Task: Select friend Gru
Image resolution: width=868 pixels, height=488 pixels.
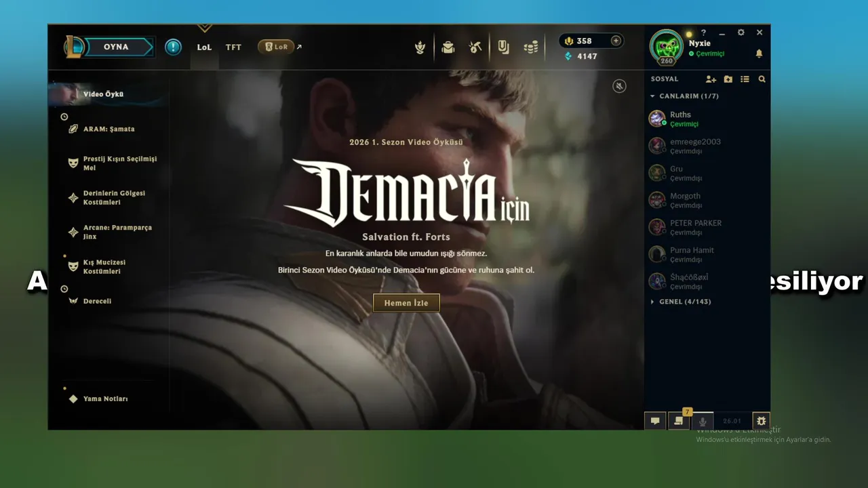Action: pyautogui.click(x=707, y=173)
